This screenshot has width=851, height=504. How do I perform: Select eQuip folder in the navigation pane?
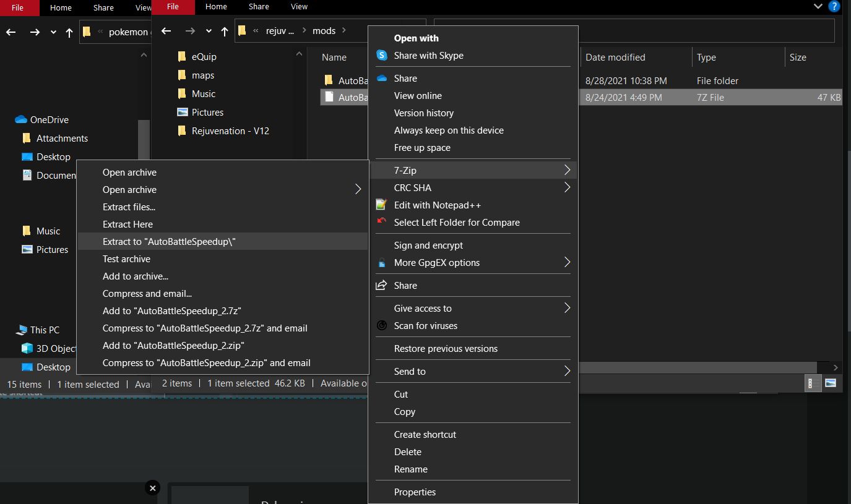click(204, 56)
